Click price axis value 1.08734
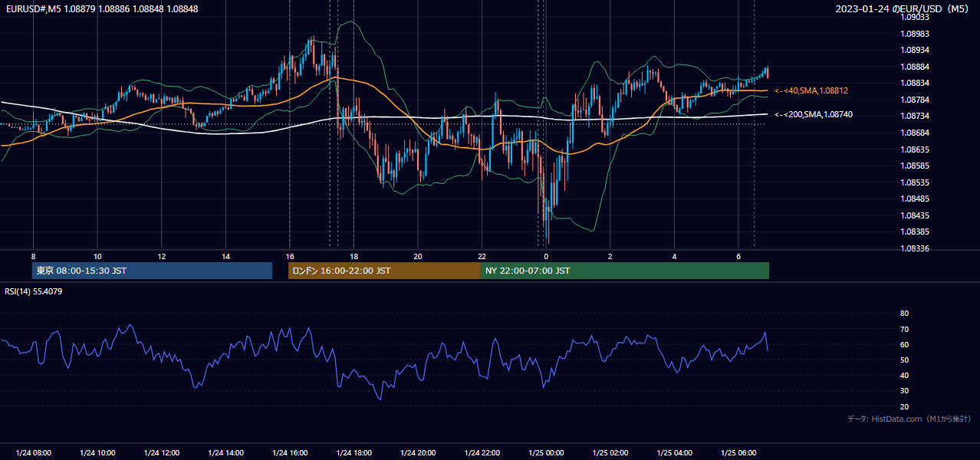This screenshot has height=460, width=980. click(x=914, y=116)
